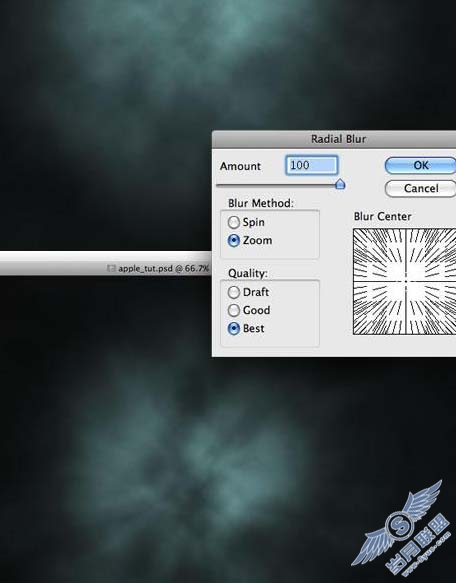Click the Amount label text
Screen dimensions: 456x583
240,166
